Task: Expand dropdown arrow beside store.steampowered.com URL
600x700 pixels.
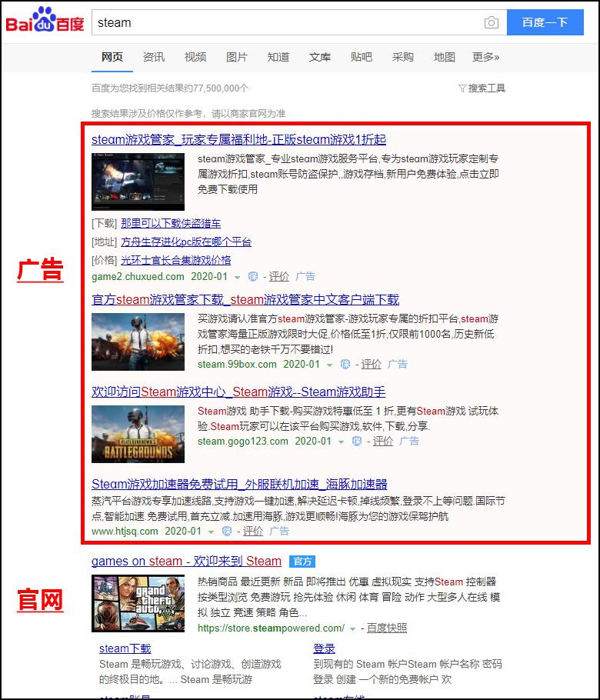Action: [x=352, y=629]
